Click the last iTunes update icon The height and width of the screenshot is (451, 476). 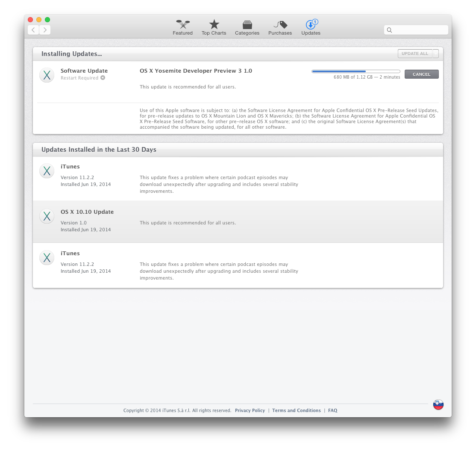click(47, 257)
